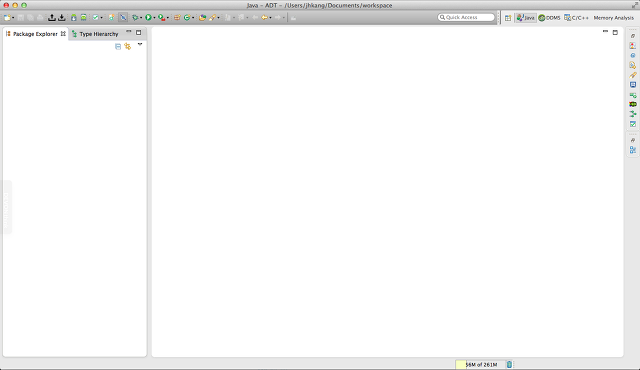Open the Search view flashlight in right trim

tap(633, 75)
